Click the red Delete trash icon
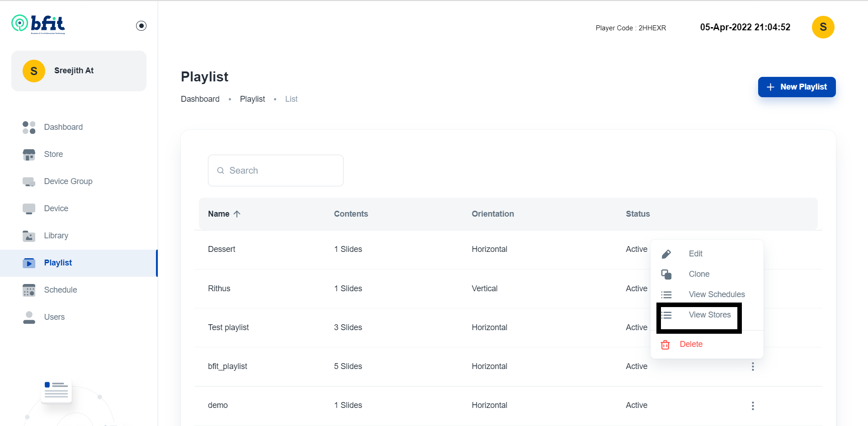Viewport: 868px width, 426px height. [665, 345]
